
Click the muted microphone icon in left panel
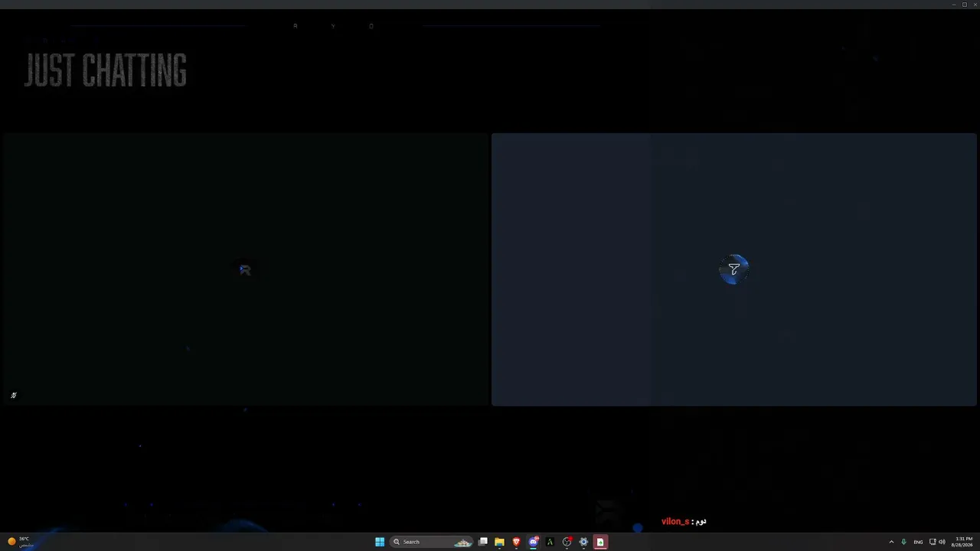coord(13,396)
